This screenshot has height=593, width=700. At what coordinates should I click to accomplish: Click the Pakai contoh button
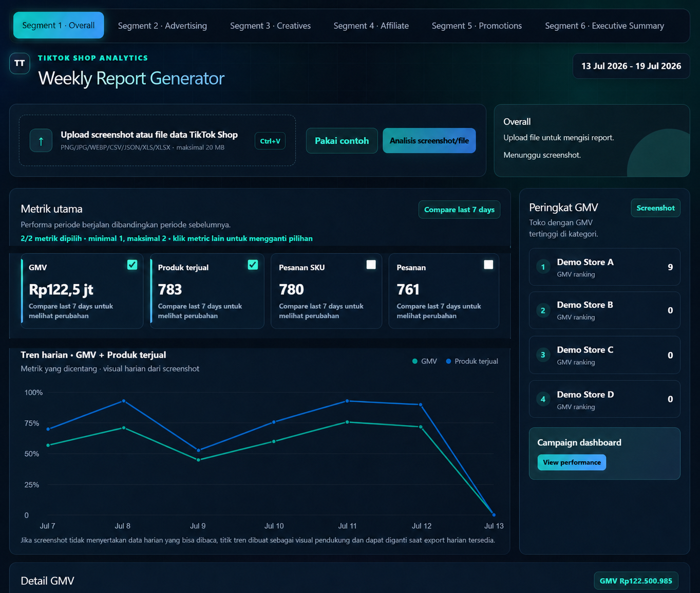click(342, 141)
